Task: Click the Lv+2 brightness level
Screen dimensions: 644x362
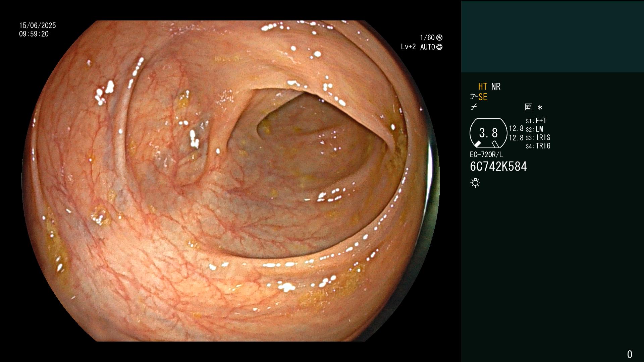Action: [x=408, y=47]
